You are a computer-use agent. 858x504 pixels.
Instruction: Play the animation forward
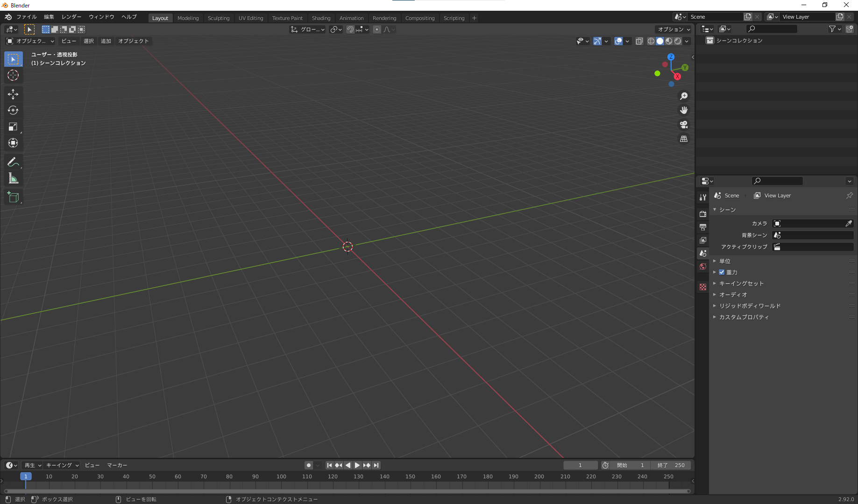pyautogui.click(x=357, y=465)
